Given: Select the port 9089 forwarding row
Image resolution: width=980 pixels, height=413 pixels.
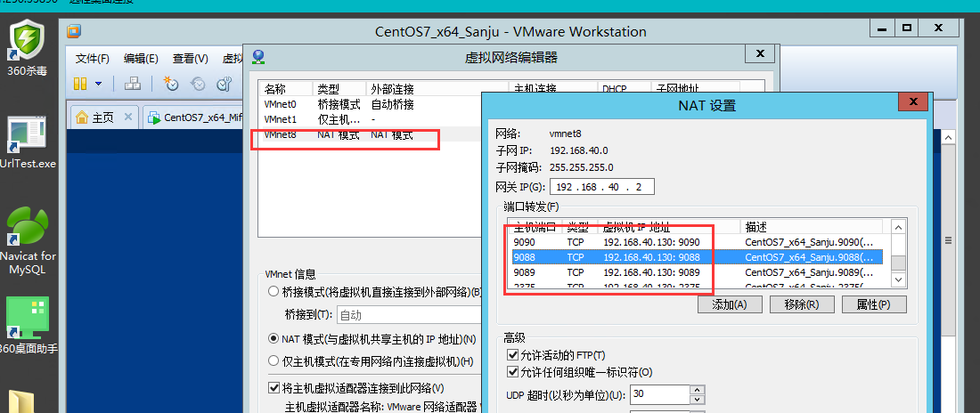Looking at the screenshot, I should [x=697, y=272].
